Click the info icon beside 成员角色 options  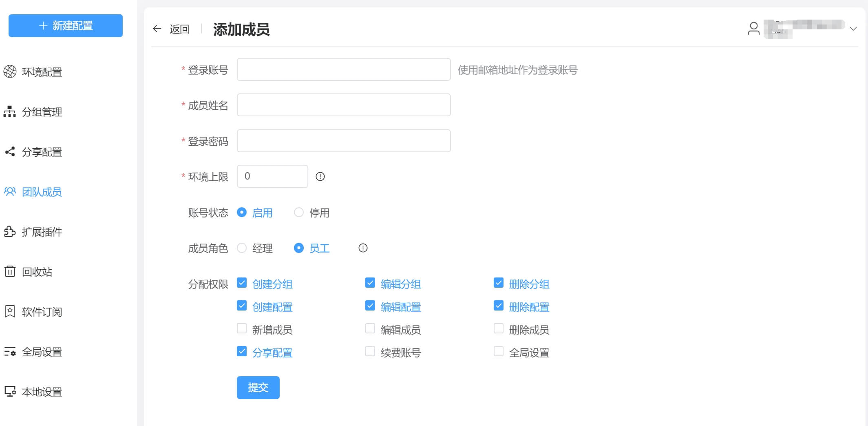[x=363, y=248]
